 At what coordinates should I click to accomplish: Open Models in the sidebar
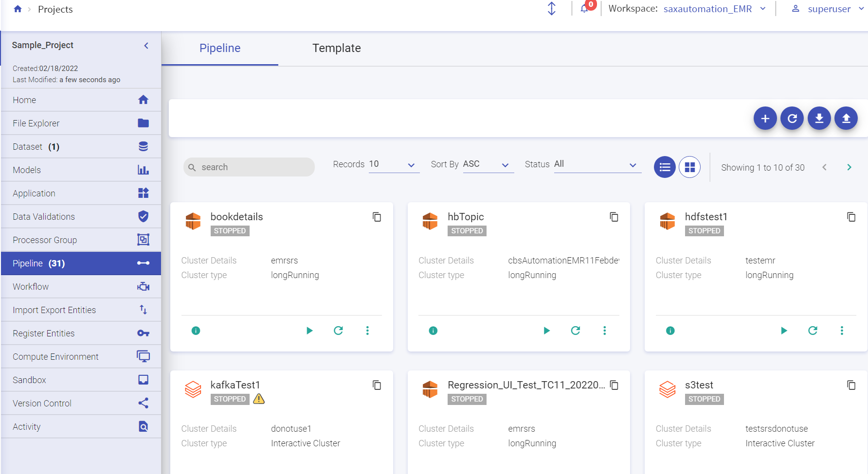click(81, 170)
